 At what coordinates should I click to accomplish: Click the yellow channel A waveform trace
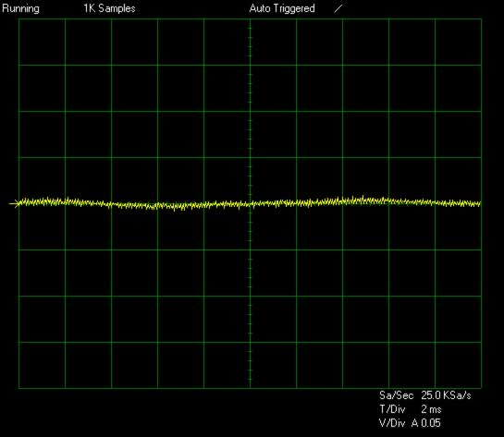(250, 203)
